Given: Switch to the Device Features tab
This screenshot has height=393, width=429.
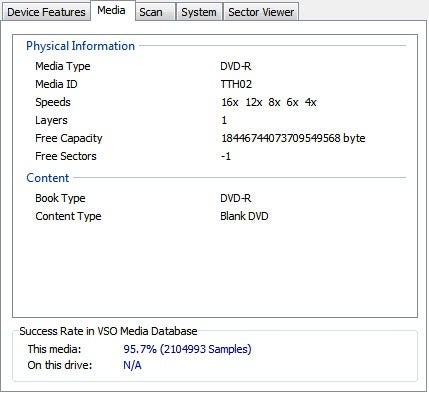Looking at the screenshot, I should coord(46,12).
